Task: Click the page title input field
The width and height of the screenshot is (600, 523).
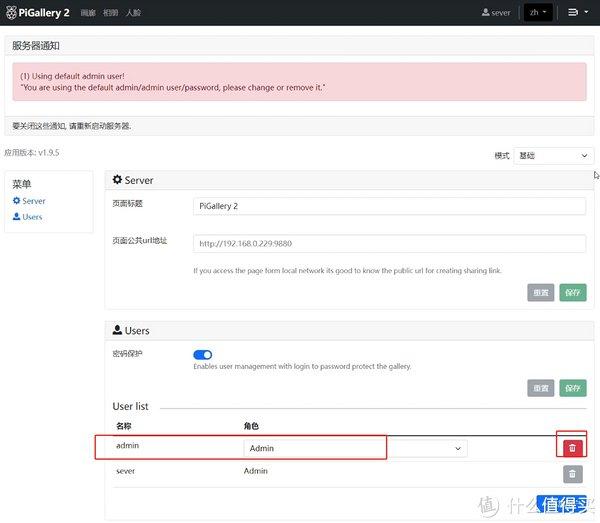Action: [x=389, y=206]
